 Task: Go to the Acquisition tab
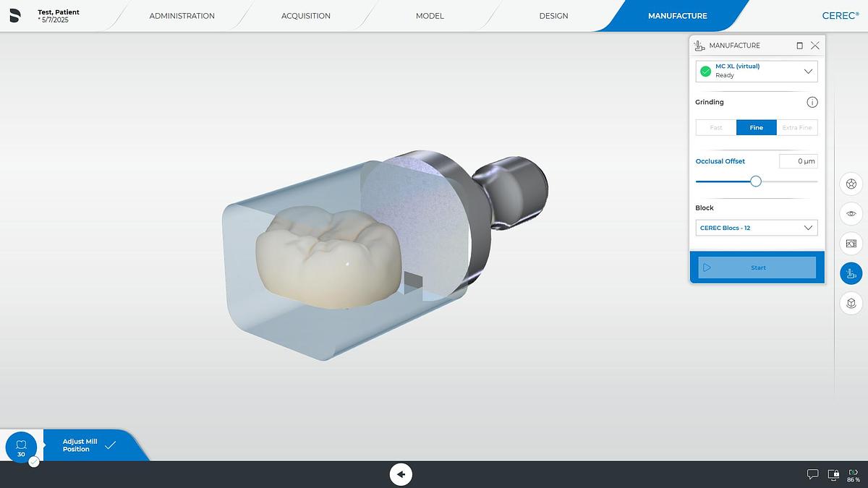click(x=306, y=16)
